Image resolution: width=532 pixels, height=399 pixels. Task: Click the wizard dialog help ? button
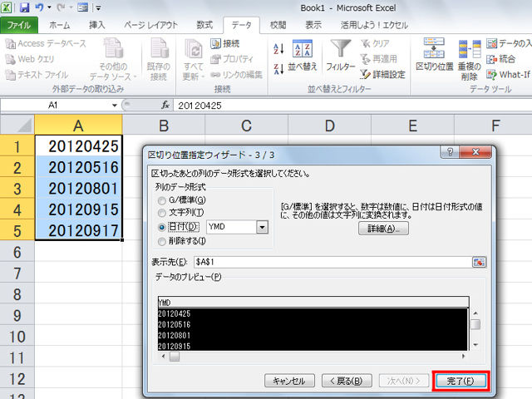point(450,152)
